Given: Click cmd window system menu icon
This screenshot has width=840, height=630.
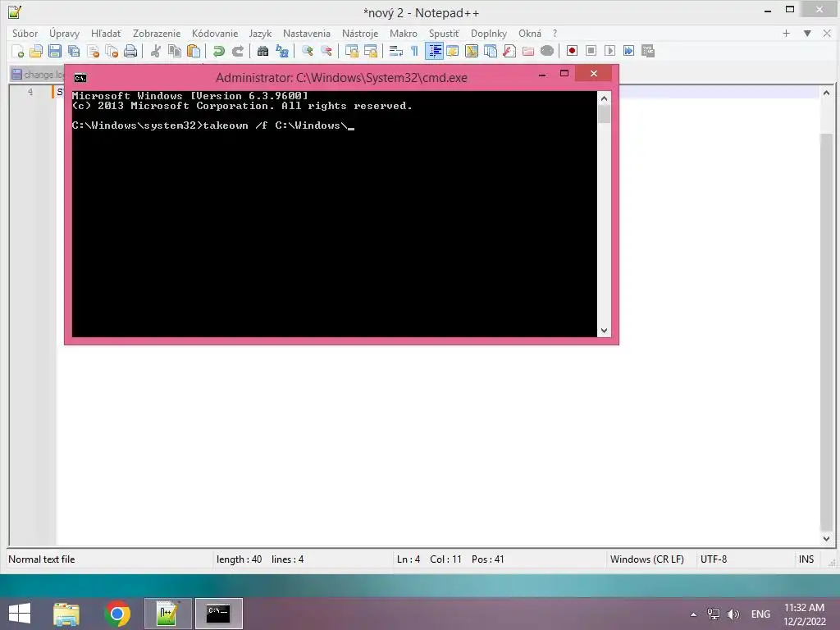Looking at the screenshot, I should pos(80,78).
